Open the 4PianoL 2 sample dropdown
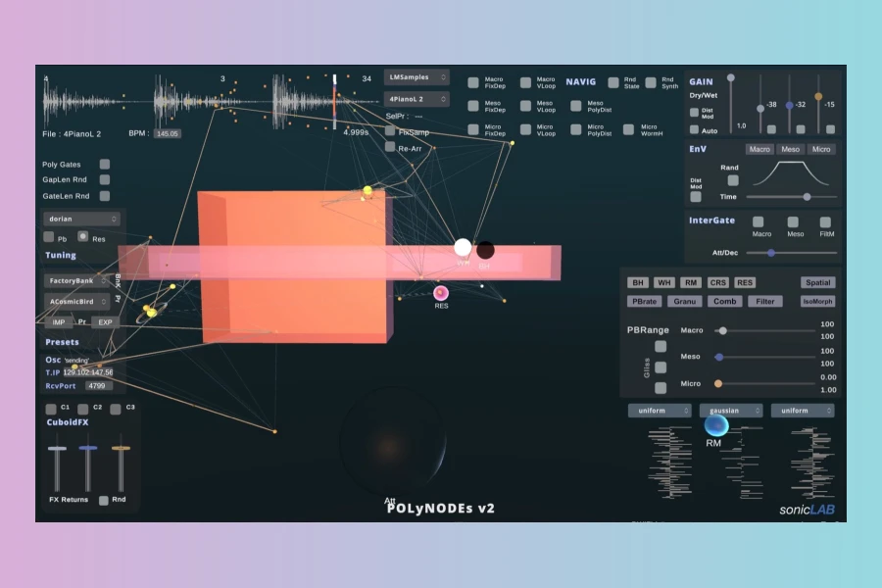This screenshot has width=882, height=588. 416,99
